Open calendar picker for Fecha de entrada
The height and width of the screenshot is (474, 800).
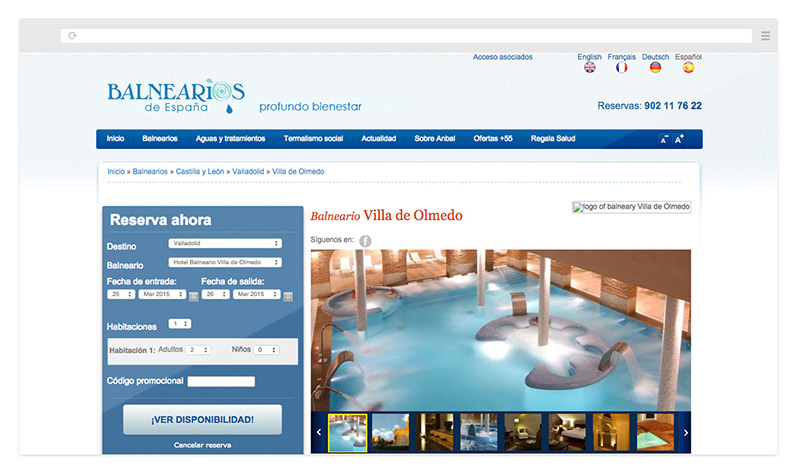click(x=193, y=296)
